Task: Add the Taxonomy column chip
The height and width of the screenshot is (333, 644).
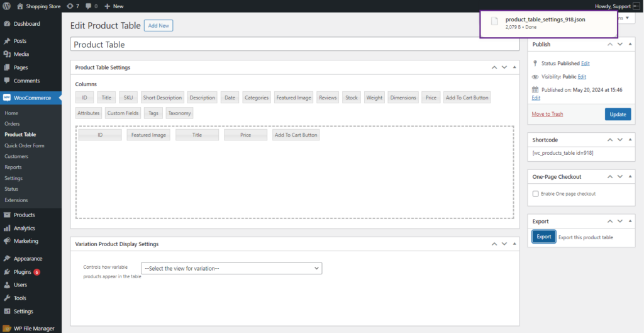Action: pos(180,113)
